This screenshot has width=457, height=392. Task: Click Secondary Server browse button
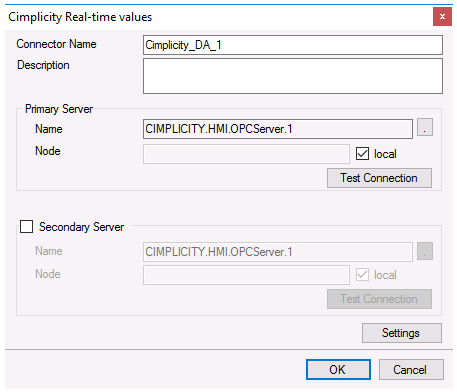[425, 251]
